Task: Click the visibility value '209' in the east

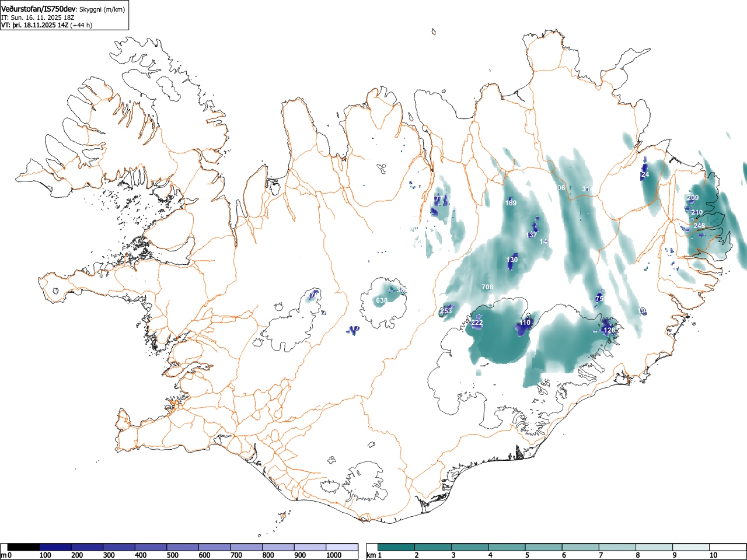Action: click(x=693, y=198)
